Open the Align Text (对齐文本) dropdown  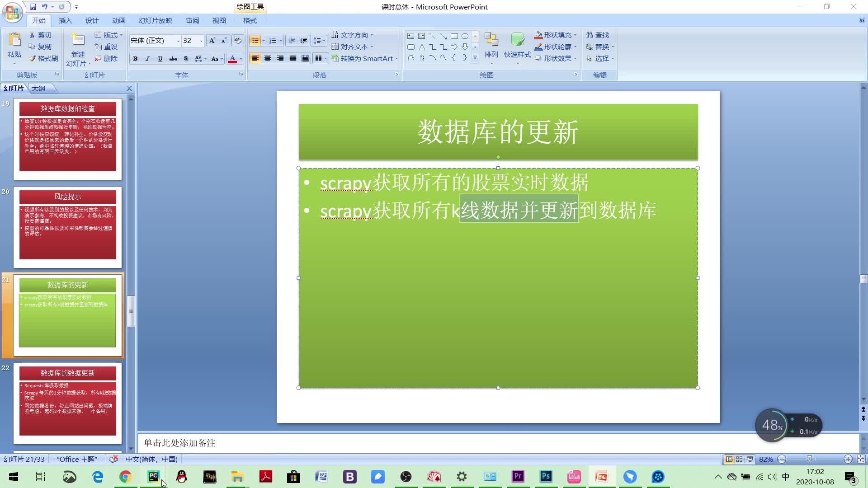coord(352,47)
